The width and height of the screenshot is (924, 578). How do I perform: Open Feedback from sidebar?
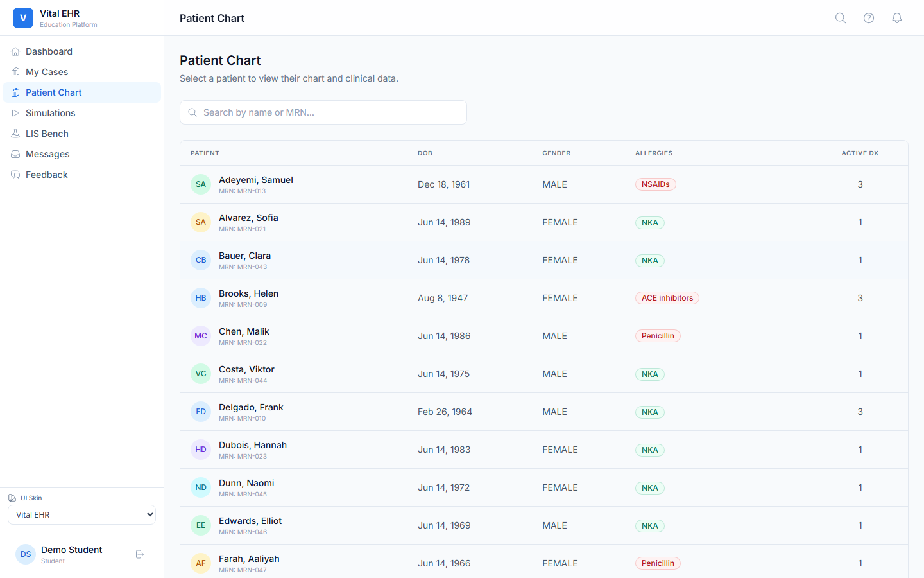(82, 175)
